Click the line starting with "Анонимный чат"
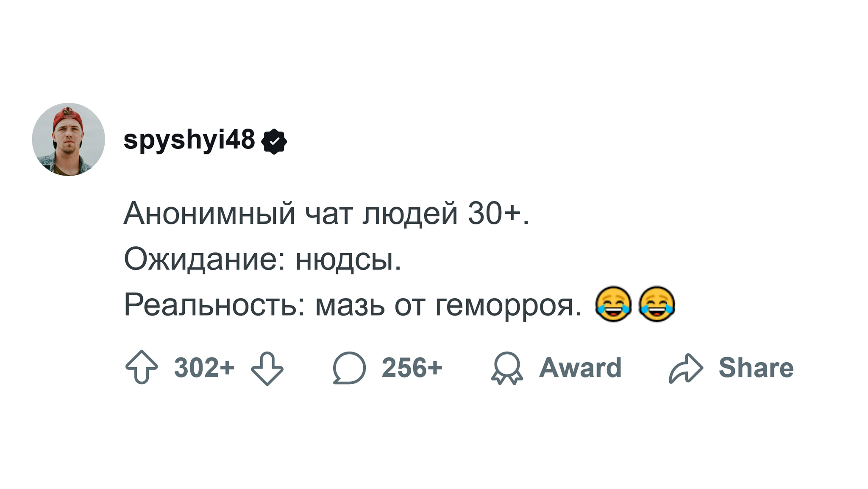The image size is (868, 489). (326, 214)
